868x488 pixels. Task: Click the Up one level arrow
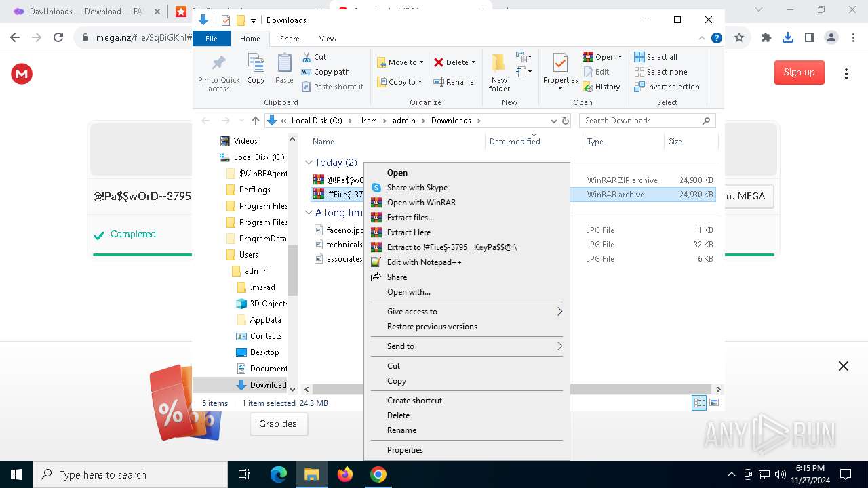point(255,121)
